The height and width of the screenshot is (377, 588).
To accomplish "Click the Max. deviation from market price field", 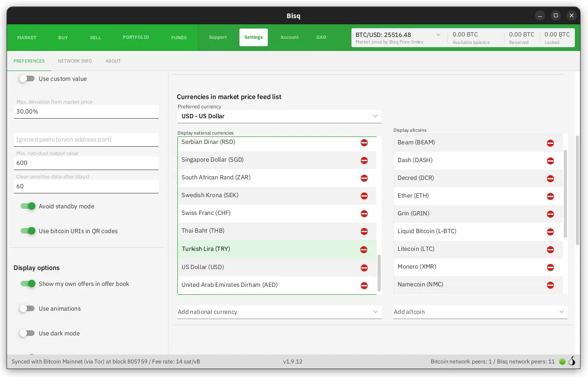I will pyautogui.click(x=86, y=112).
